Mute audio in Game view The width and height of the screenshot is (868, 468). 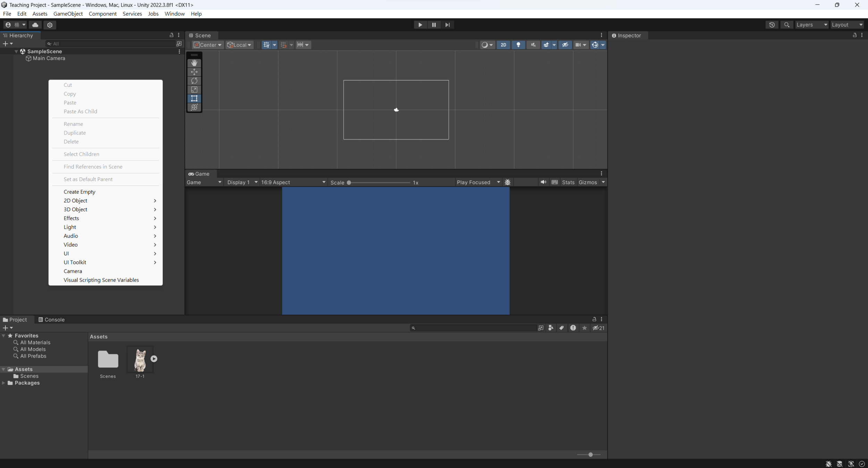[543, 182]
